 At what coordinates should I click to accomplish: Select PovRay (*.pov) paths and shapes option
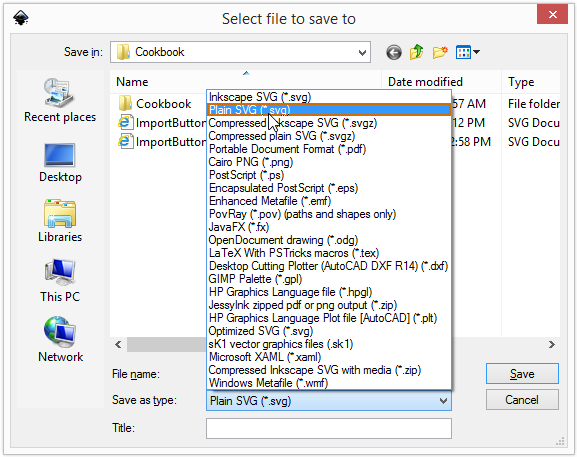click(x=329, y=214)
